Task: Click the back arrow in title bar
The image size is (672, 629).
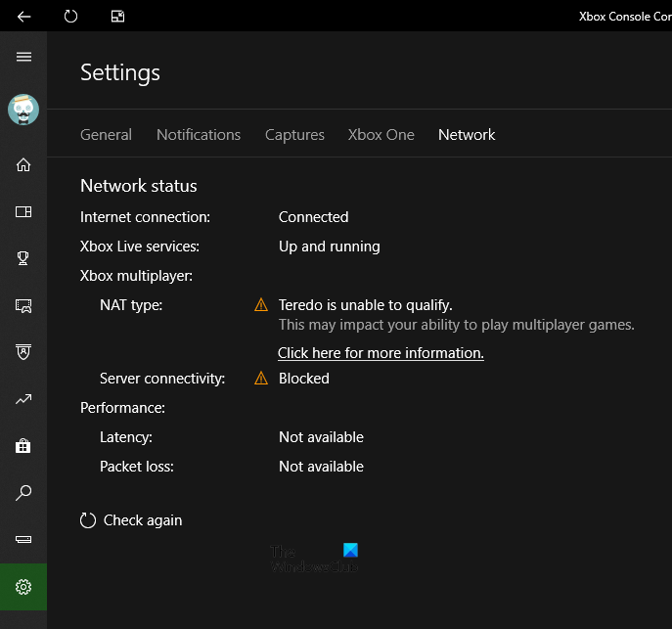Action: pyautogui.click(x=24, y=17)
